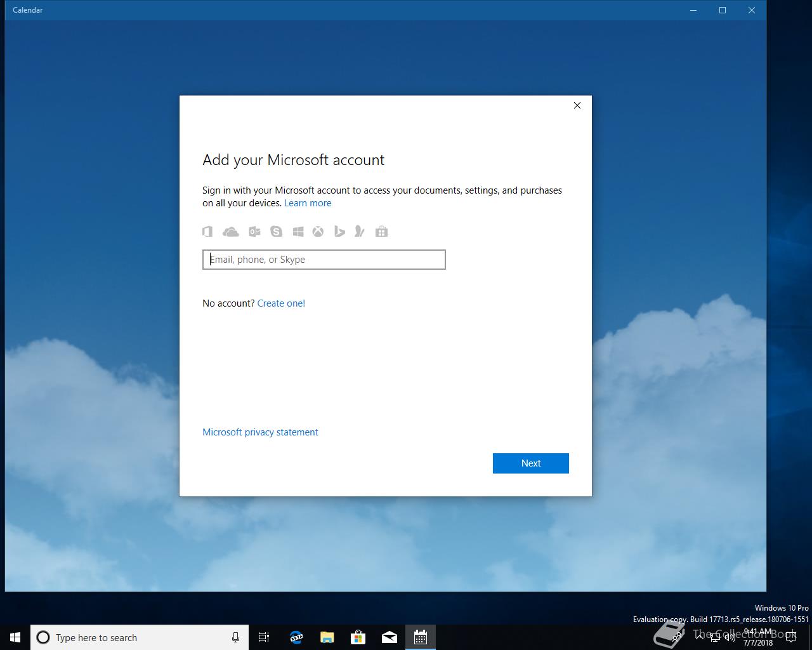812x650 pixels.
Task: Click the volume icon in the system tray
Action: coord(730,637)
